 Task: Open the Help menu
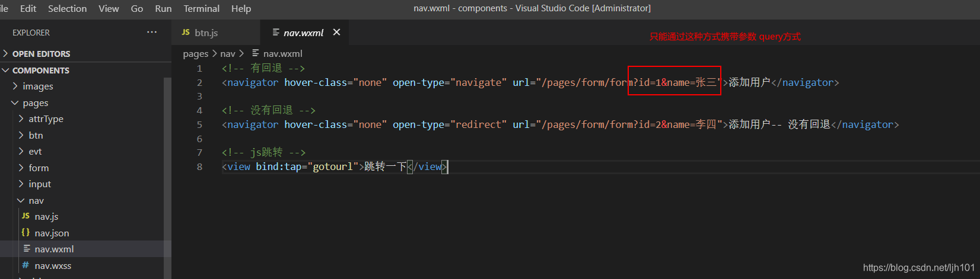click(241, 8)
